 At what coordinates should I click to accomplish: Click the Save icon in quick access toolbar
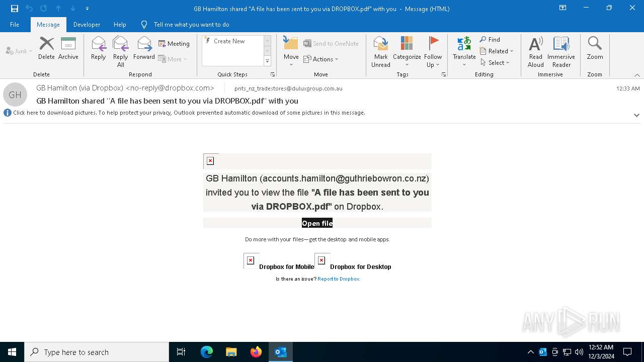(x=15, y=9)
